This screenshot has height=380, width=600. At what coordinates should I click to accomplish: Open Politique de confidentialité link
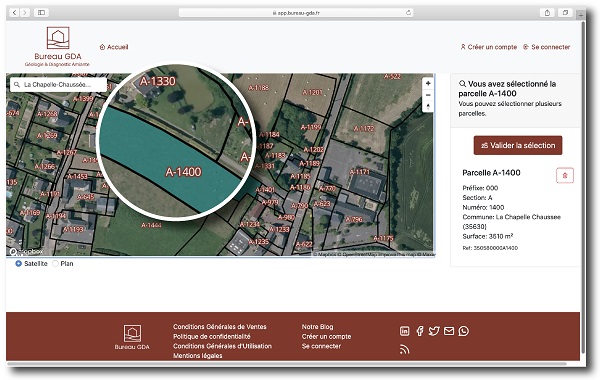coord(212,336)
